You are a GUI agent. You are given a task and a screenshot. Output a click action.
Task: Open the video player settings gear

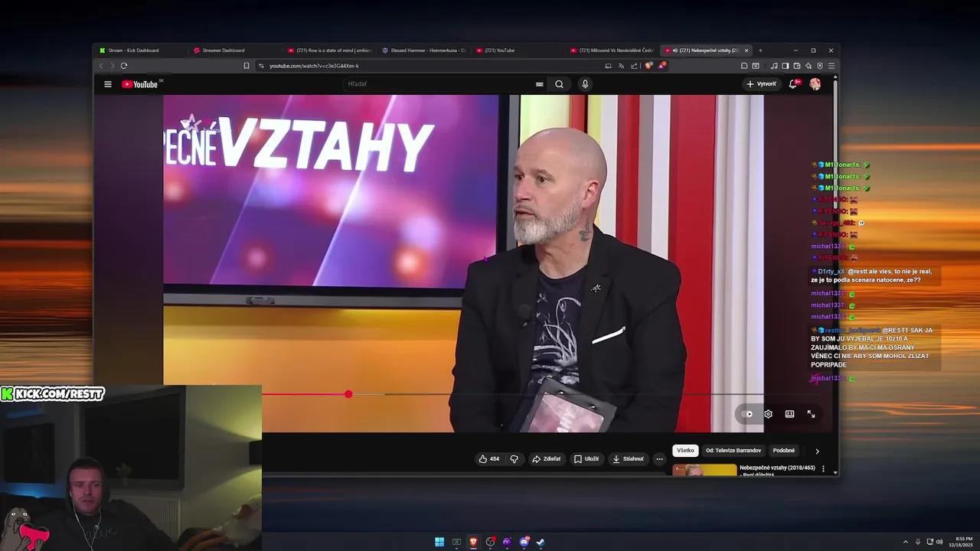point(768,413)
